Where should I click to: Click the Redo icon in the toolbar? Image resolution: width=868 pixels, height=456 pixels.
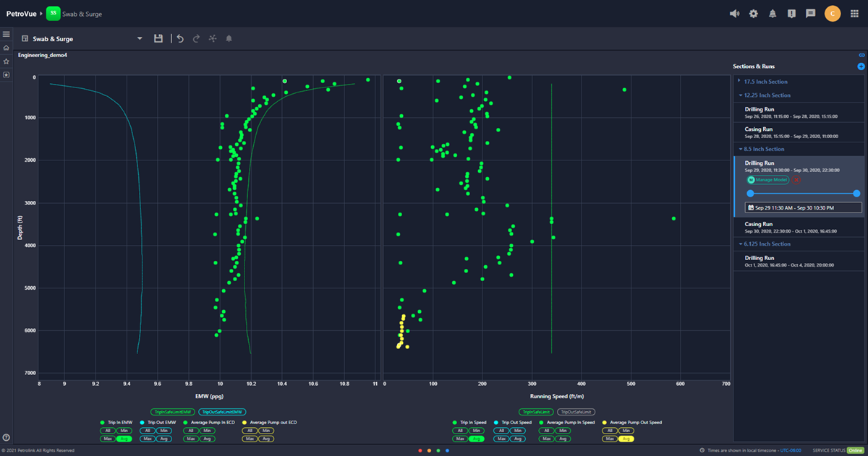coord(195,38)
